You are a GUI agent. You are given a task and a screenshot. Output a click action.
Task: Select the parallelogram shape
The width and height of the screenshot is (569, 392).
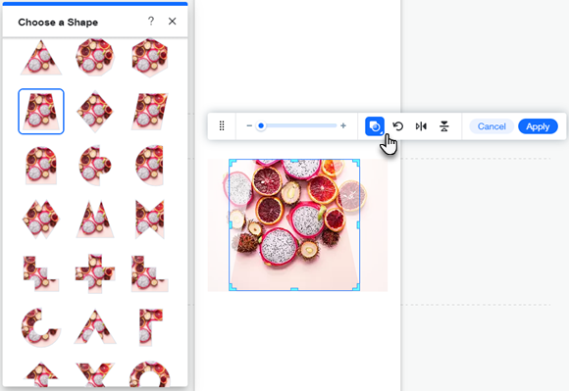point(150,112)
